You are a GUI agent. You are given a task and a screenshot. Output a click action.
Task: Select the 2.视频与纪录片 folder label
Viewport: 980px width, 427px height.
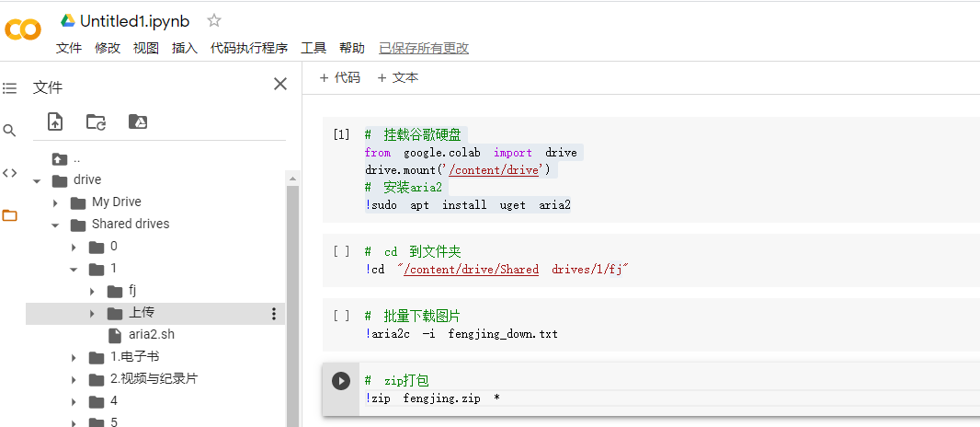pos(154,379)
